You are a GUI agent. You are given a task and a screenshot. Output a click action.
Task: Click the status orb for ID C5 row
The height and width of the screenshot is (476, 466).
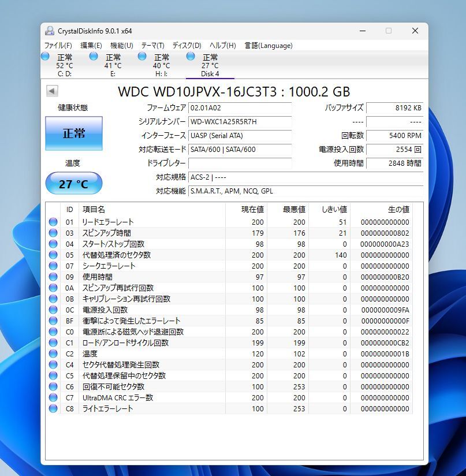[x=53, y=375]
